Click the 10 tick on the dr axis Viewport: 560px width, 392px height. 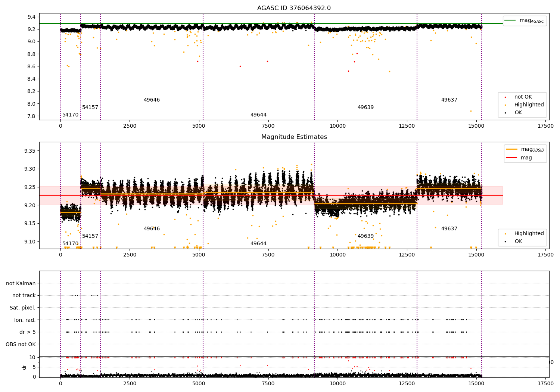[33, 358]
